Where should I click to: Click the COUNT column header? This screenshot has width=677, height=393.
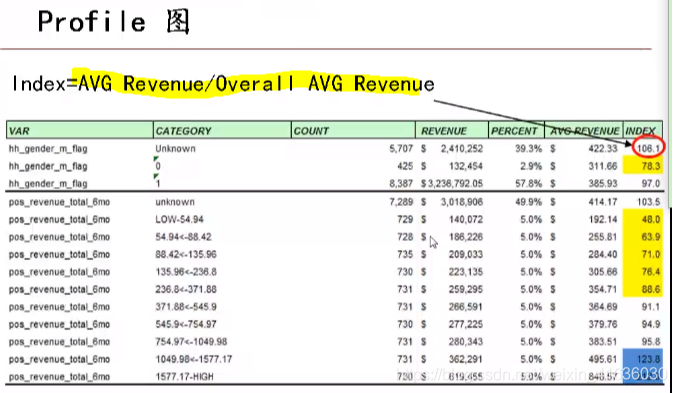point(353,130)
